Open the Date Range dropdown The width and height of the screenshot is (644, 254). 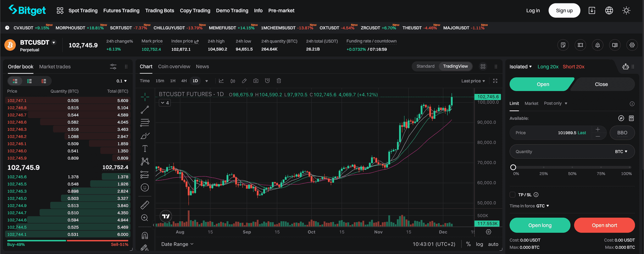[x=177, y=244]
